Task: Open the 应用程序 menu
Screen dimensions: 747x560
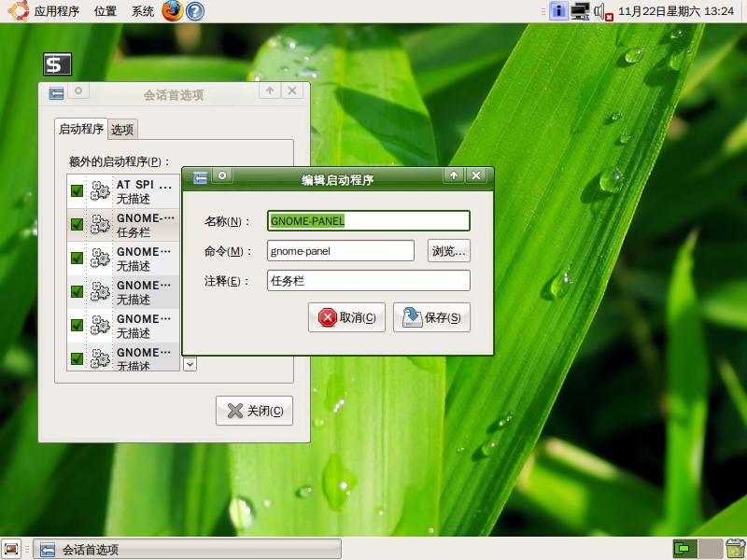Action: (56, 11)
